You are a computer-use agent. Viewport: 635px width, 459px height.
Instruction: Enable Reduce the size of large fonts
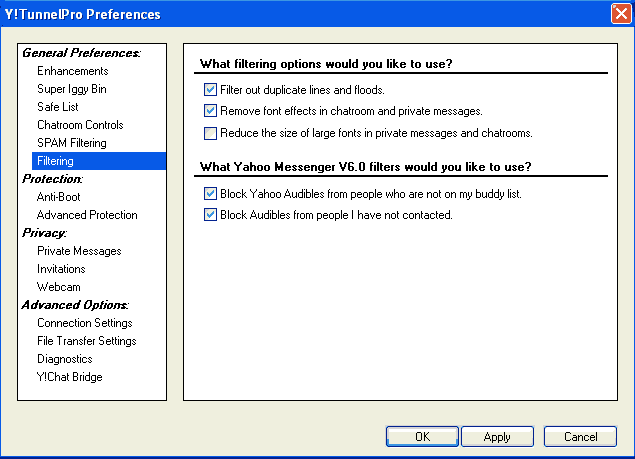[x=210, y=133]
